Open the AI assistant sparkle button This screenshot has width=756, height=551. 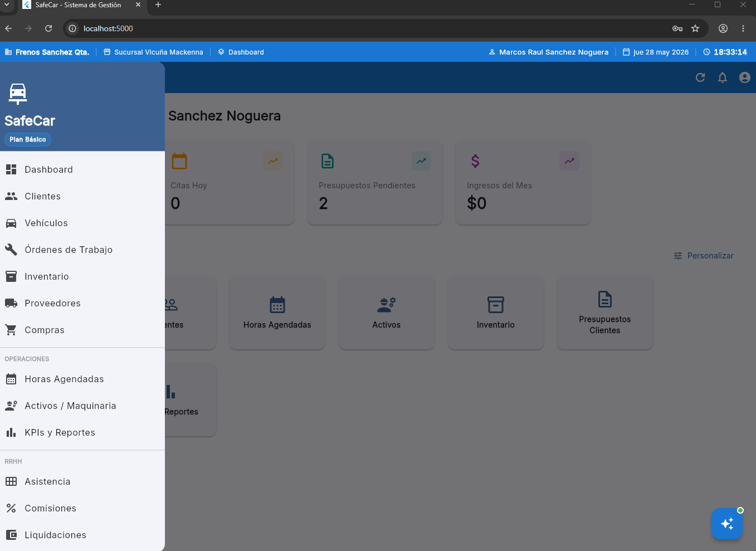coord(727,524)
